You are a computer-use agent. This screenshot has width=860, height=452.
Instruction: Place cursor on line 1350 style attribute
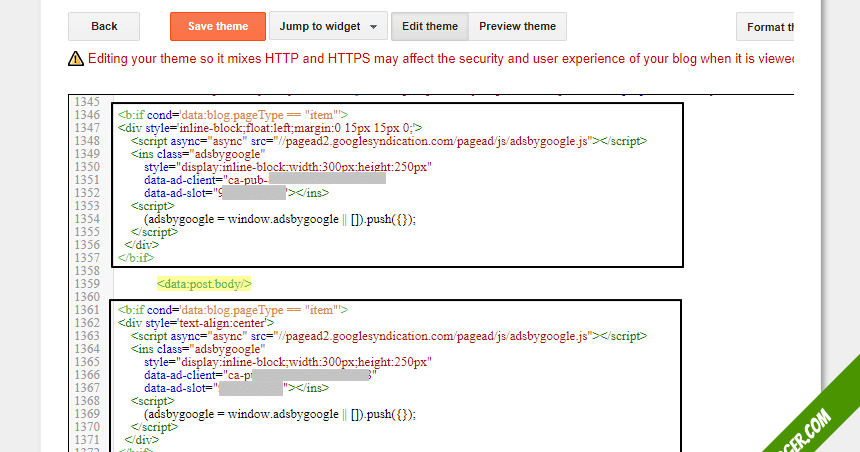pos(288,167)
